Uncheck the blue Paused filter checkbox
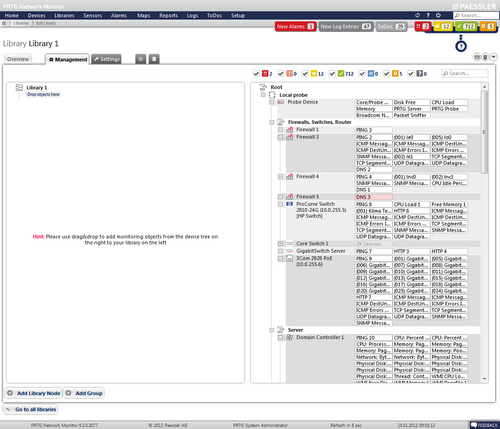Screen dimensions: 500x429 coord(362,73)
